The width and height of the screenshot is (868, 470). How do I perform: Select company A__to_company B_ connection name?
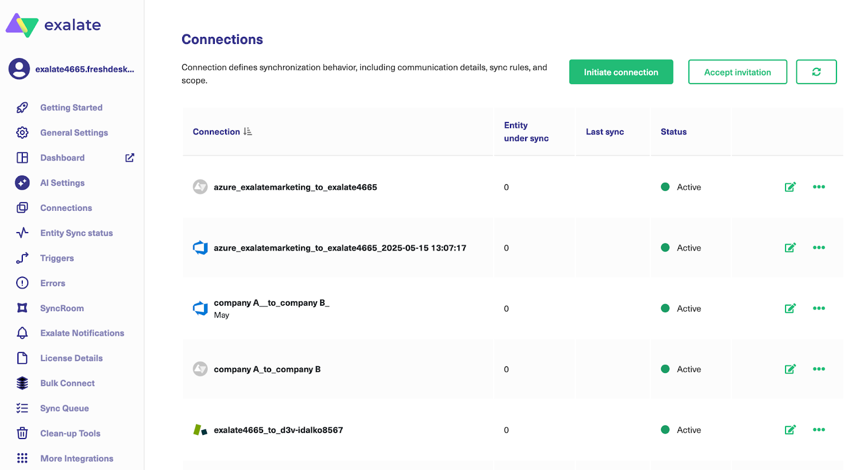tap(271, 302)
